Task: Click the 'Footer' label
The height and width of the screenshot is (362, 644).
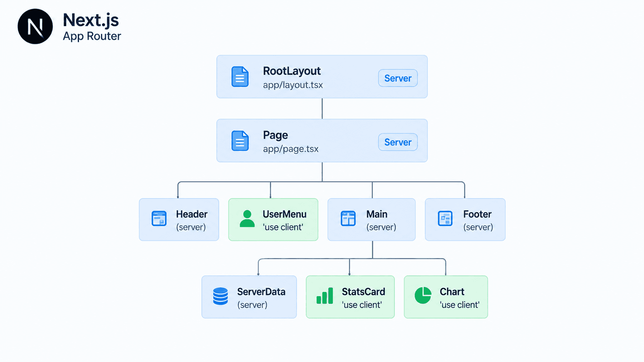Action: point(477,214)
